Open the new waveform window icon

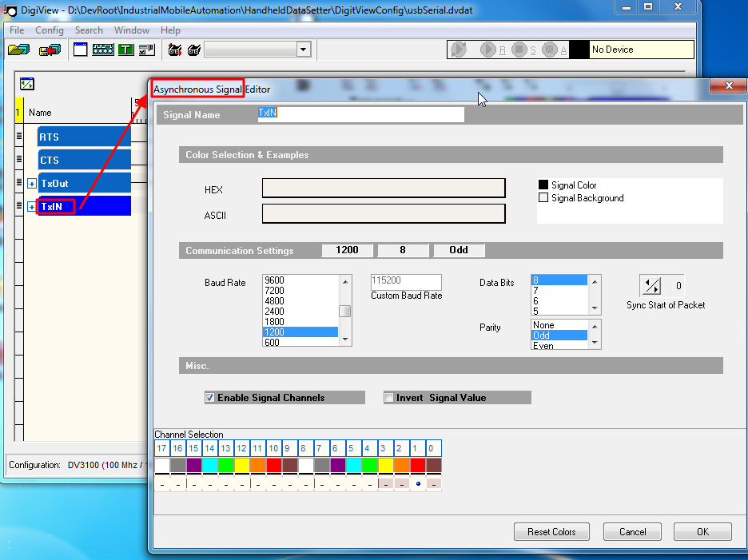[80, 50]
